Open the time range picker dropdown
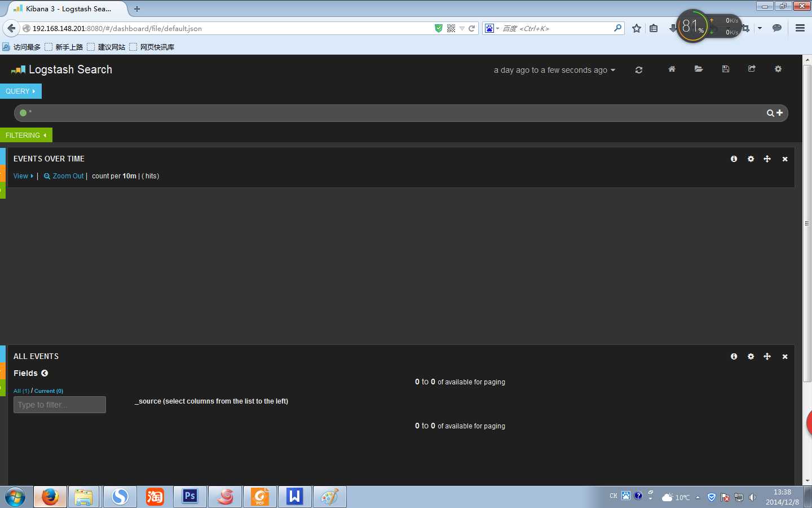 554,70
